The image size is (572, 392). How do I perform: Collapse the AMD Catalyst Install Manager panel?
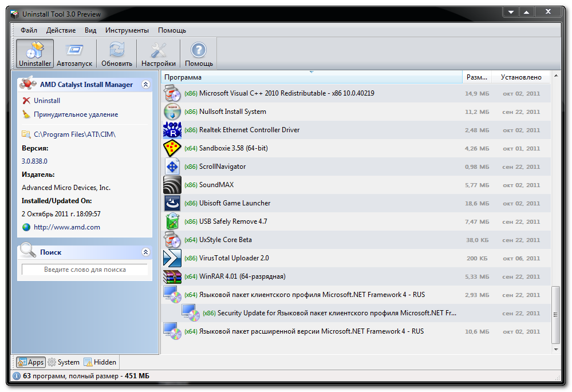tap(145, 85)
